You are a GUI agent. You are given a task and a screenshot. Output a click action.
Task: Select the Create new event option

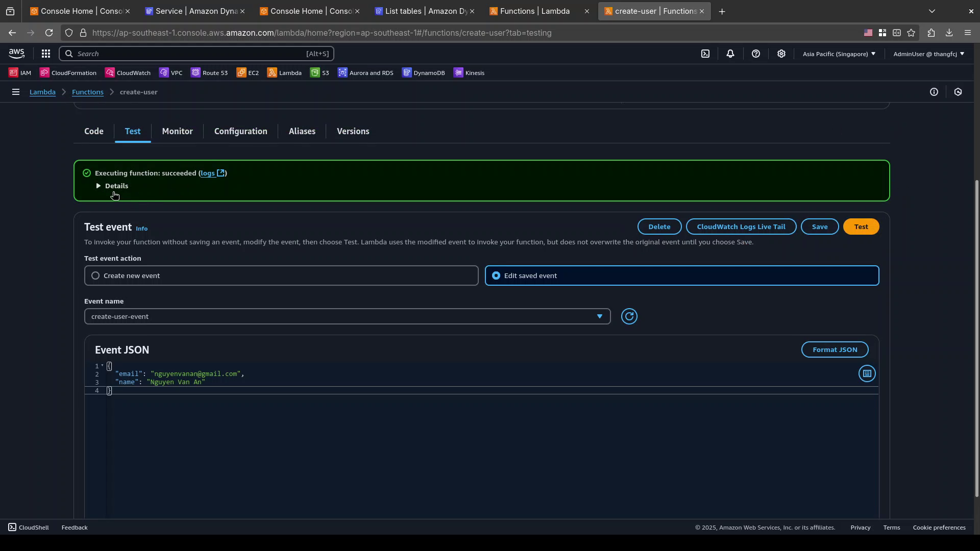[x=281, y=275]
